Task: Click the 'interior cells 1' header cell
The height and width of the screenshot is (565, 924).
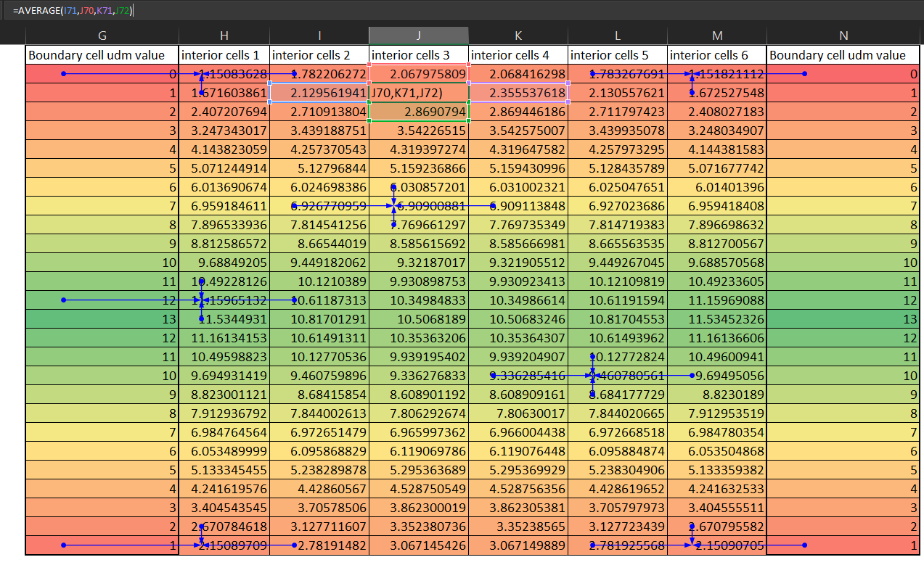Action: click(x=224, y=55)
